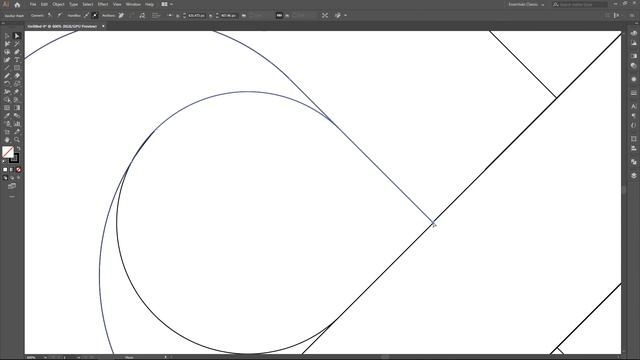Select the Perspective Grid tool

pyautogui.click(x=17, y=100)
